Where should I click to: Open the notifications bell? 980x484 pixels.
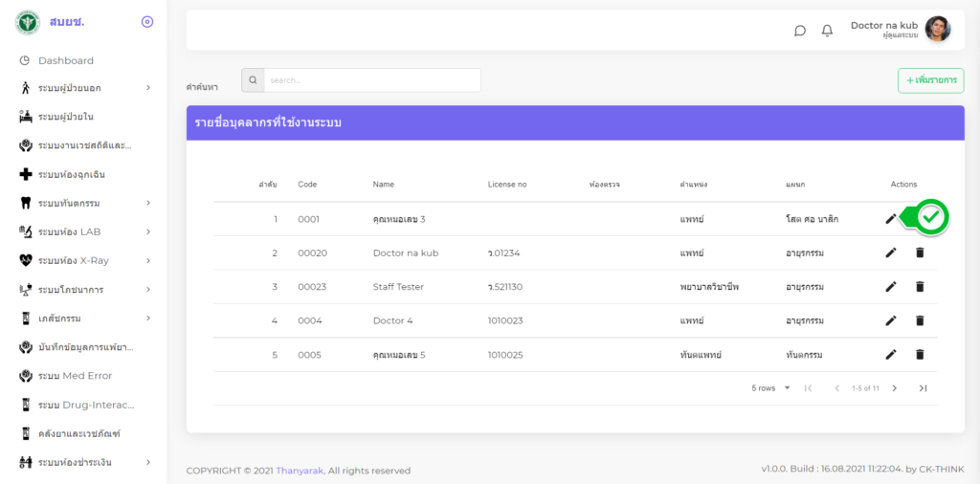coord(827,31)
